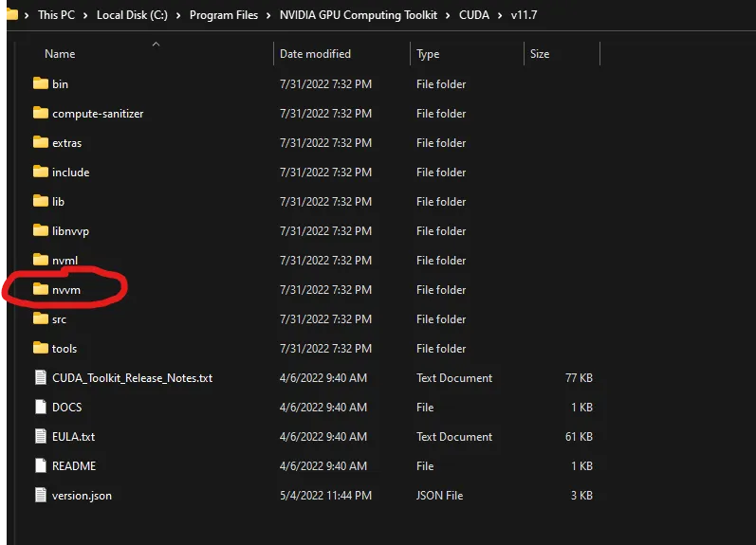Click date modified in tools row

(325, 349)
